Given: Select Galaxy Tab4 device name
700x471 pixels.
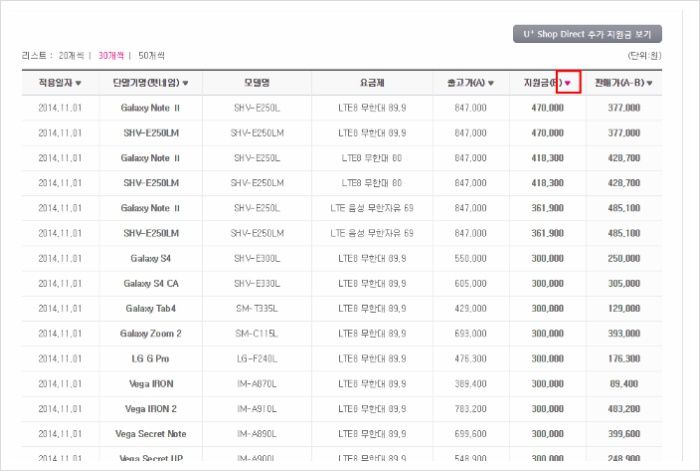Looking at the screenshot, I should [150, 308].
